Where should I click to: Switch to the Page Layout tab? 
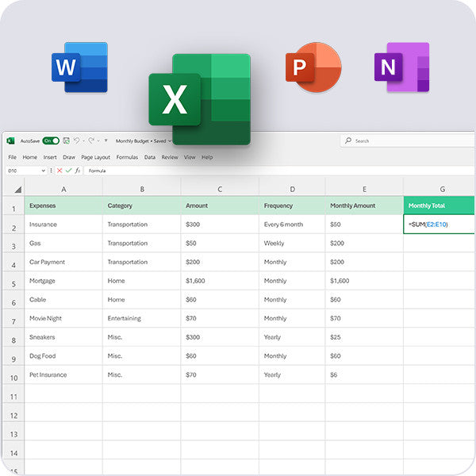[x=96, y=157]
